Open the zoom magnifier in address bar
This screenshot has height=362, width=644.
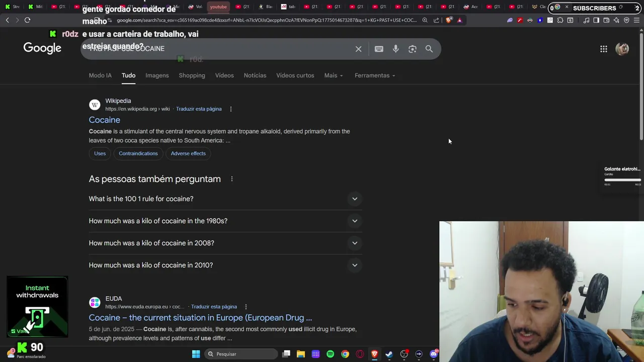coord(425,20)
